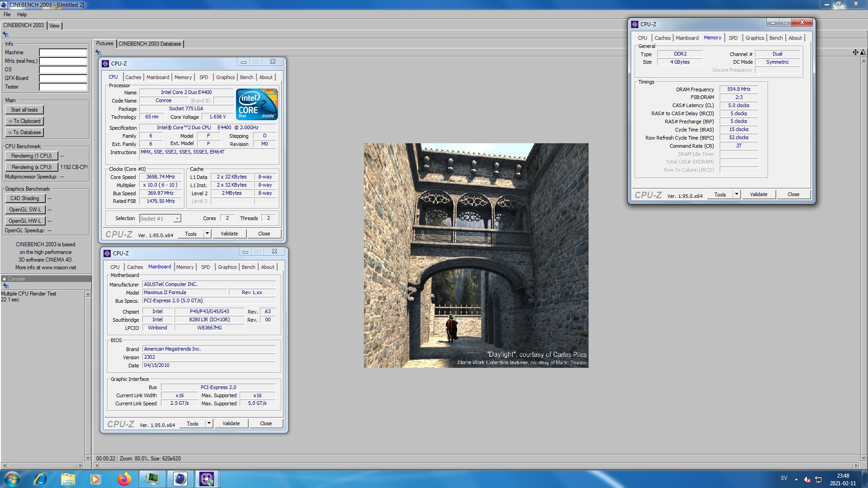Open the Tools dropdown arrow in CPU-Z Mainboard window
Viewport: 868px width, 488px height.
coord(209,423)
